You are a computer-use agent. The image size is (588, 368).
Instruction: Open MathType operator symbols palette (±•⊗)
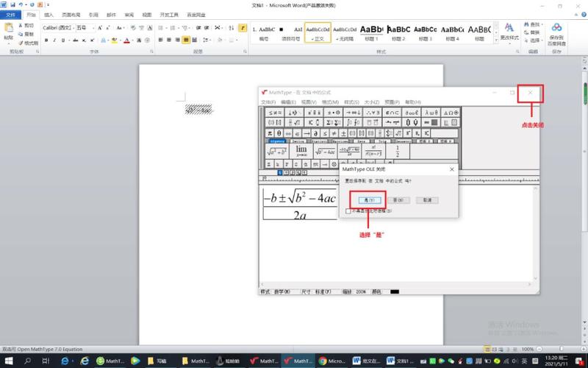click(334, 113)
